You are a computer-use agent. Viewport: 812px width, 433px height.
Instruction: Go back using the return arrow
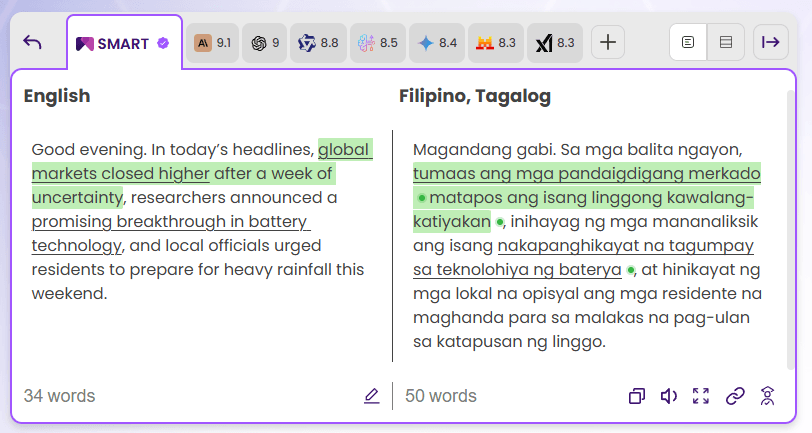[x=32, y=42]
